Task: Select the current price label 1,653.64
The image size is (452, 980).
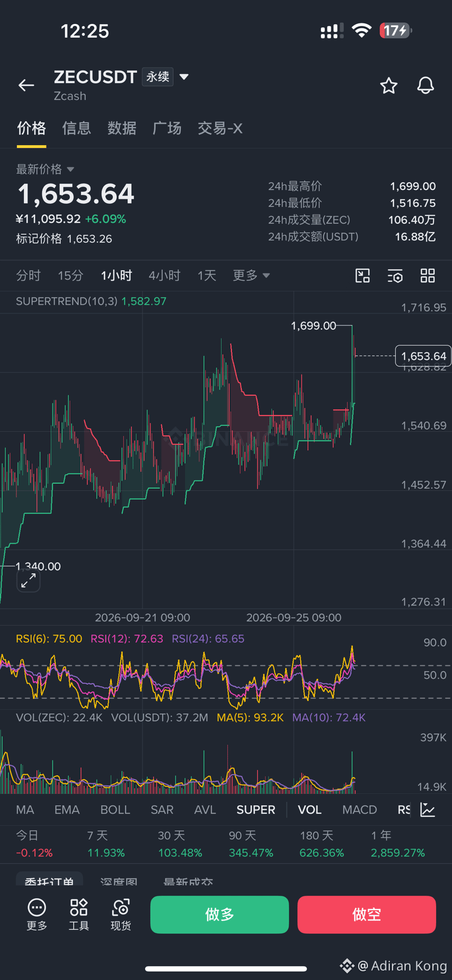Action: [x=423, y=356]
